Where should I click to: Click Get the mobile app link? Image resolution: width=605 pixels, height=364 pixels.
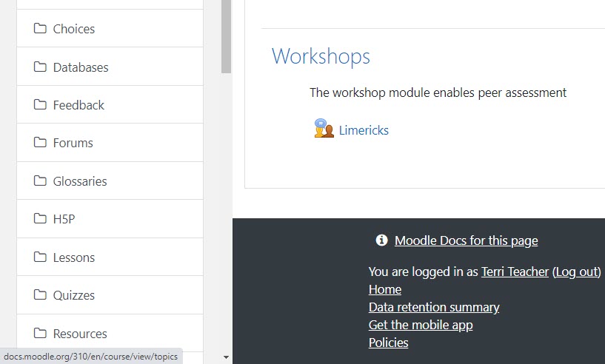[421, 325]
